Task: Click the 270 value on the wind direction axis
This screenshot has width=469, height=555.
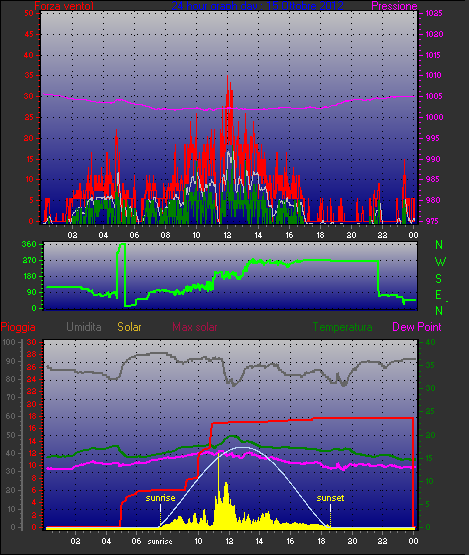Action: (29, 261)
